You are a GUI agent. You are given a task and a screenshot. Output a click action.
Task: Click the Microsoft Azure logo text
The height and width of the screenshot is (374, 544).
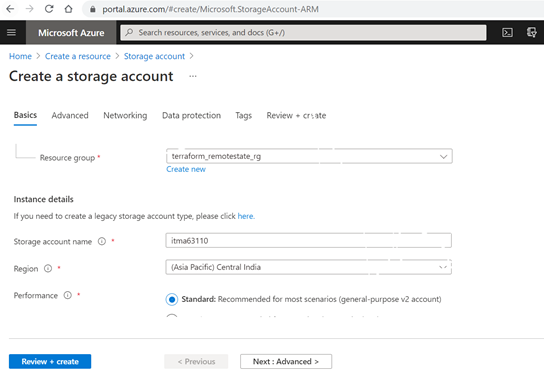coord(71,33)
